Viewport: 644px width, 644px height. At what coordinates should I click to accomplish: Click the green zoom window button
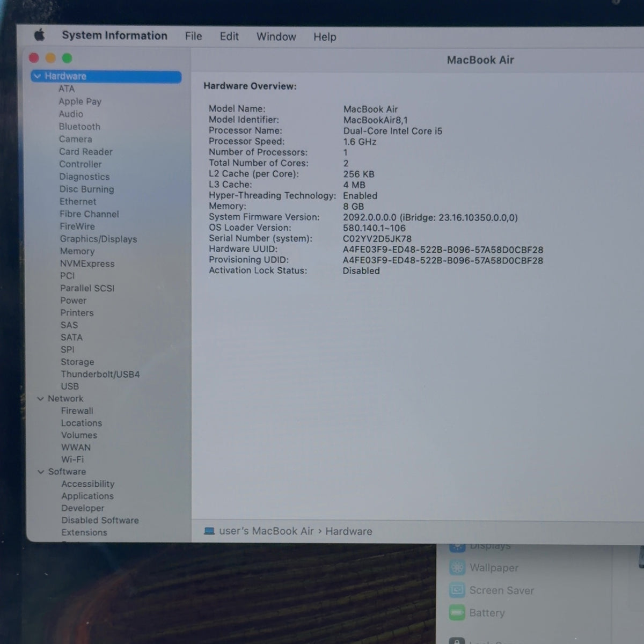pos(67,58)
